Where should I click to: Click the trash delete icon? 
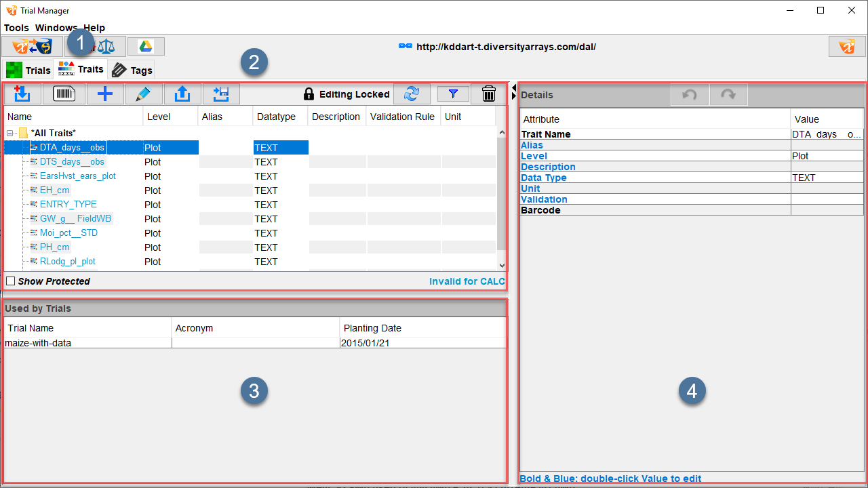tap(488, 94)
